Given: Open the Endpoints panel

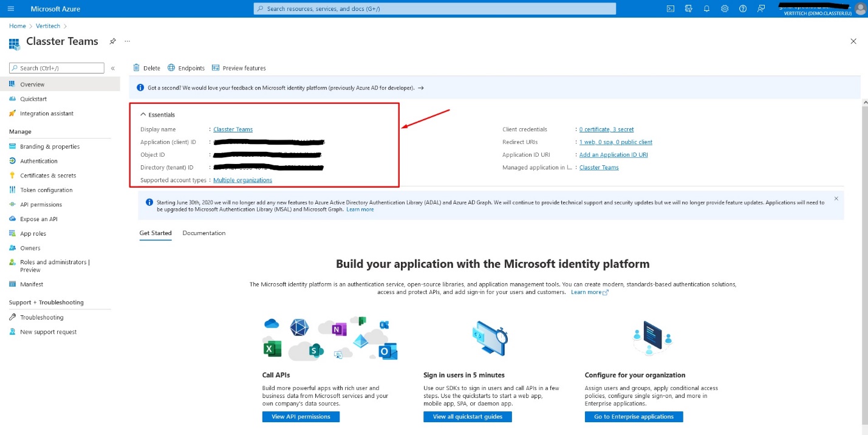Looking at the screenshot, I should click(x=186, y=68).
